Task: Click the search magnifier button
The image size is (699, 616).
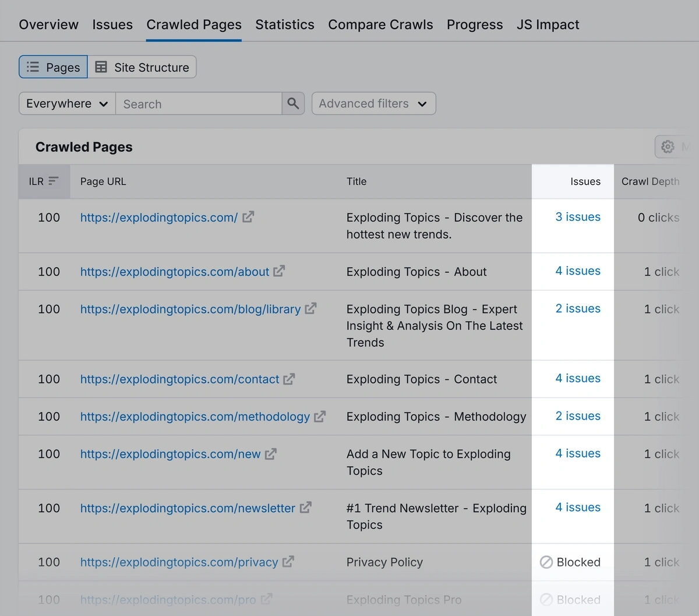Action: (x=293, y=103)
